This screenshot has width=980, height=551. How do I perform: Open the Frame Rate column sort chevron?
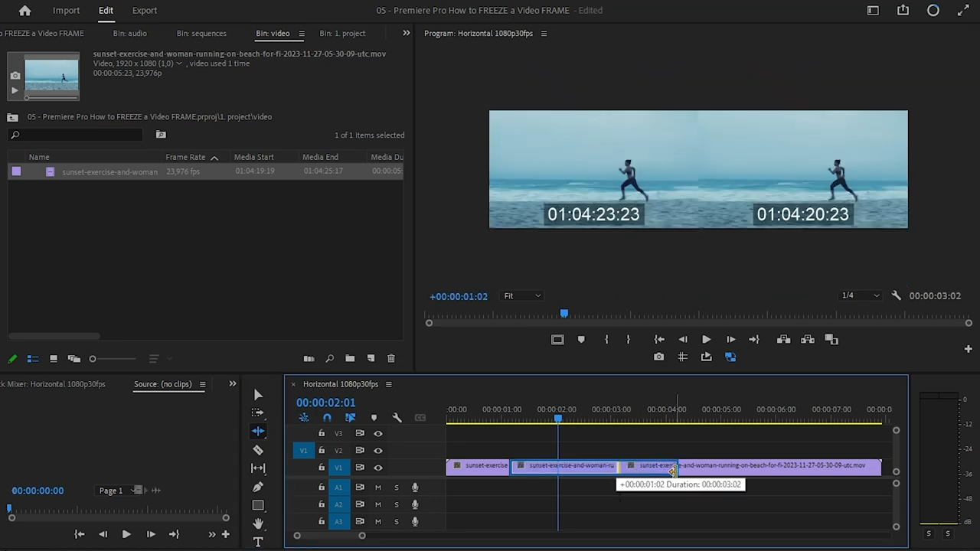(214, 157)
